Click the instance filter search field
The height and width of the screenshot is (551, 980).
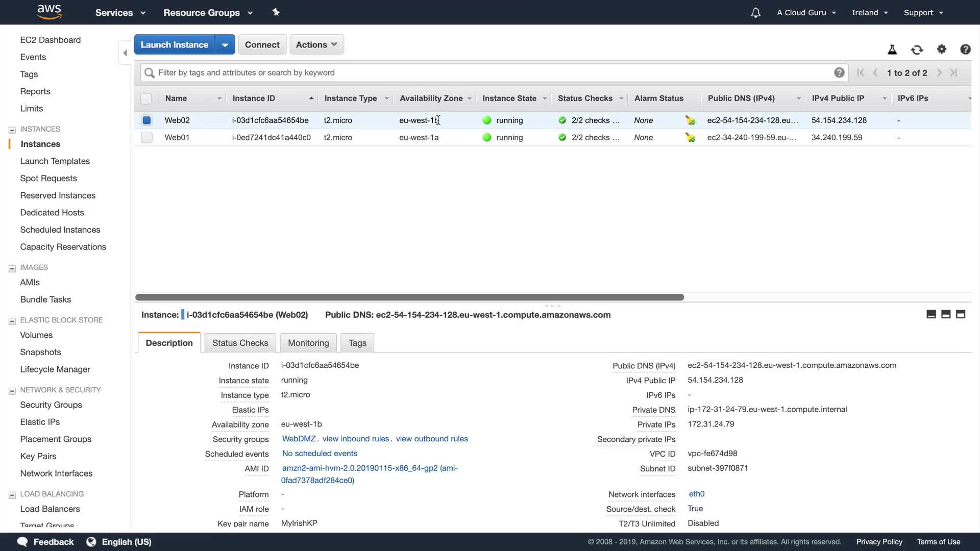[490, 72]
